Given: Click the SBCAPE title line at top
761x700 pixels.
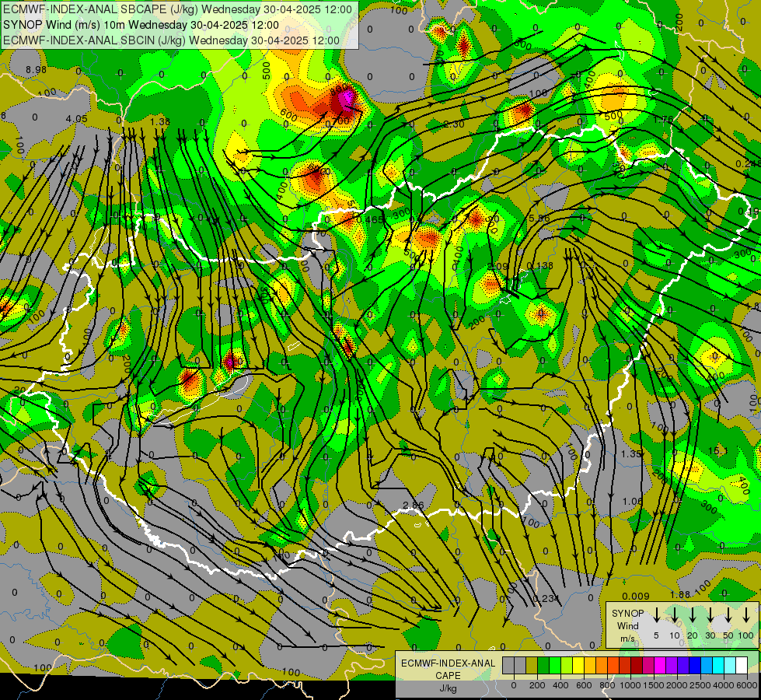Looking at the screenshot, I should (177, 9).
